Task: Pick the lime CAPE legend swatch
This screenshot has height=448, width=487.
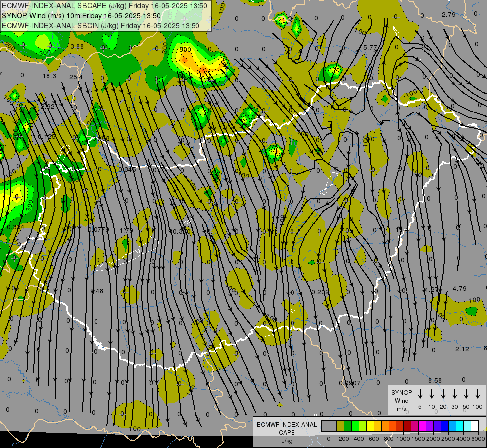Action: (363, 426)
